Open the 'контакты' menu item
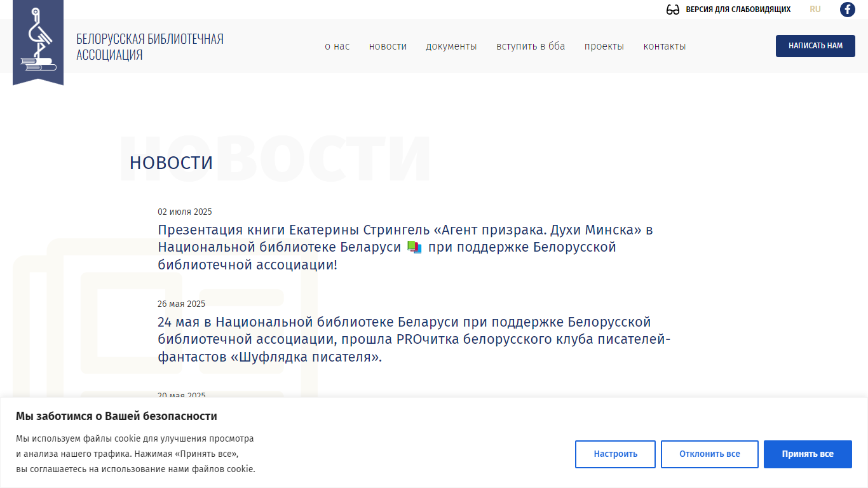Screen dimensions: 868x488 point(665,46)
